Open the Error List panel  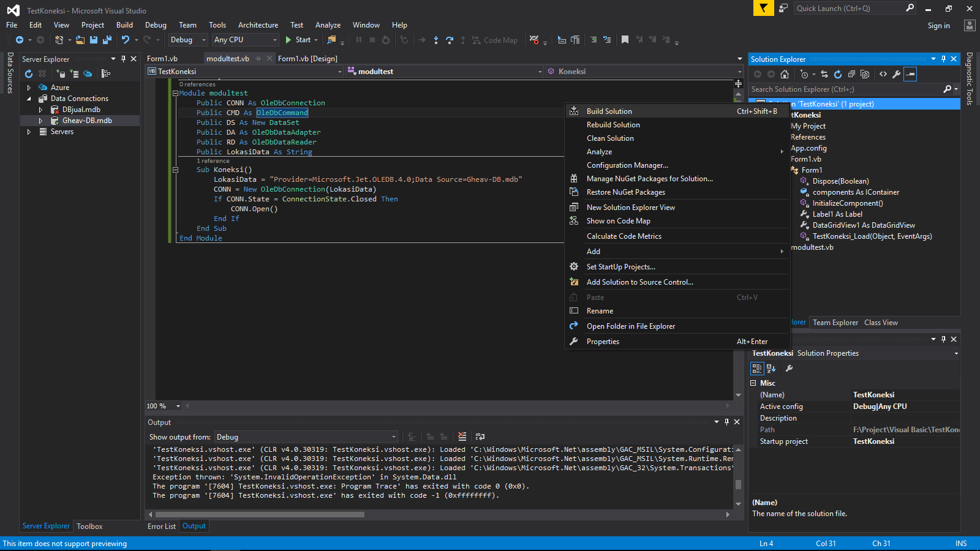[x=161, y=526]
